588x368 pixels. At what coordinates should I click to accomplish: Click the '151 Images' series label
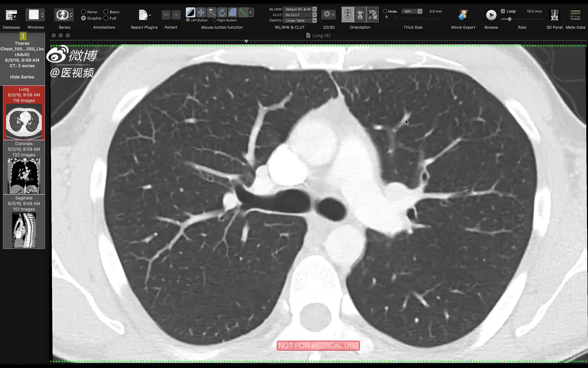tap(24, 209)
